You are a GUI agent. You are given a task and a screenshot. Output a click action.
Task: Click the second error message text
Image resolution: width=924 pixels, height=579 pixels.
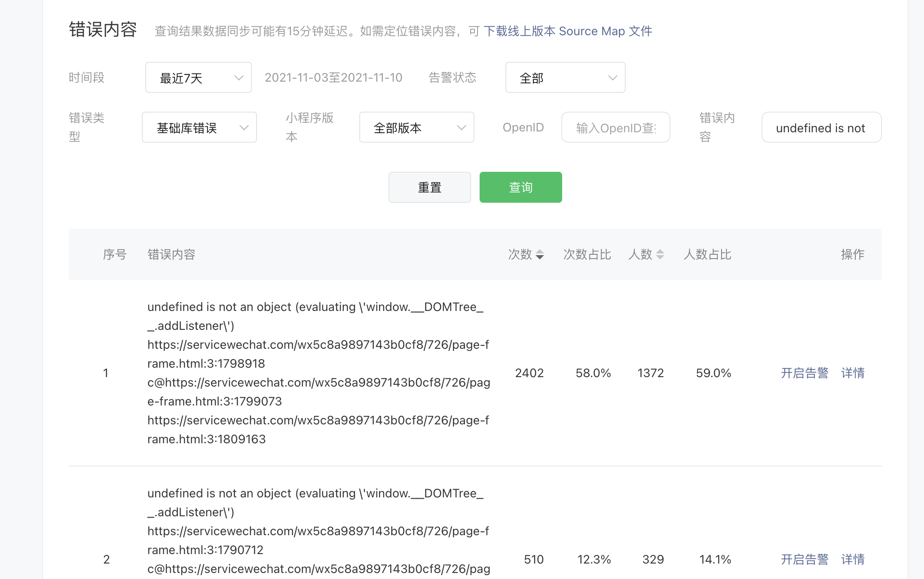click(318, 531)
